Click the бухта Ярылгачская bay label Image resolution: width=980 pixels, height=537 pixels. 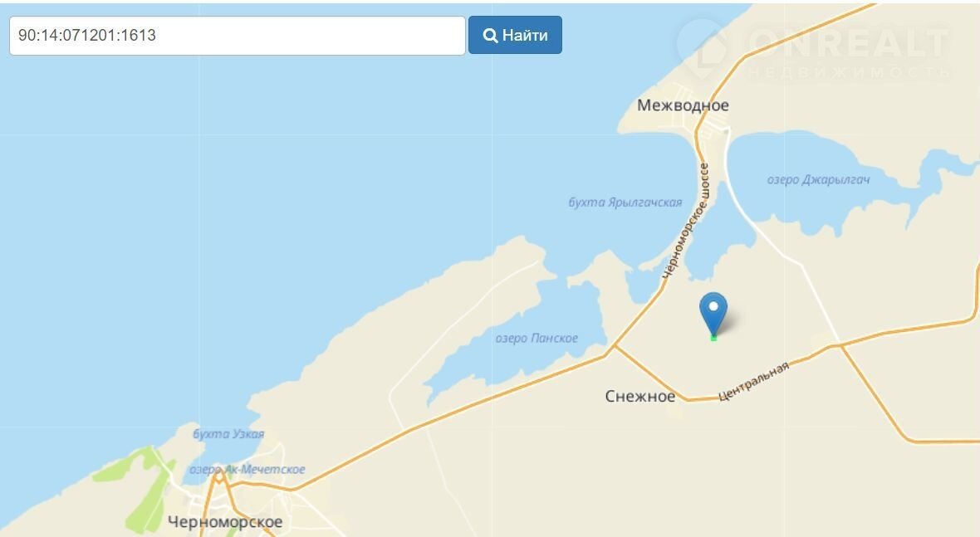tap(625, 203)
